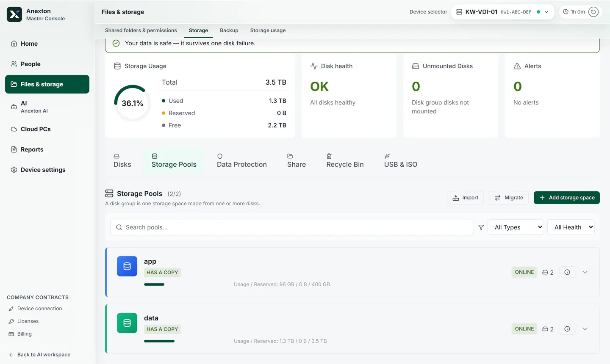Click the filter funnel icon

[x=481, y=227]
